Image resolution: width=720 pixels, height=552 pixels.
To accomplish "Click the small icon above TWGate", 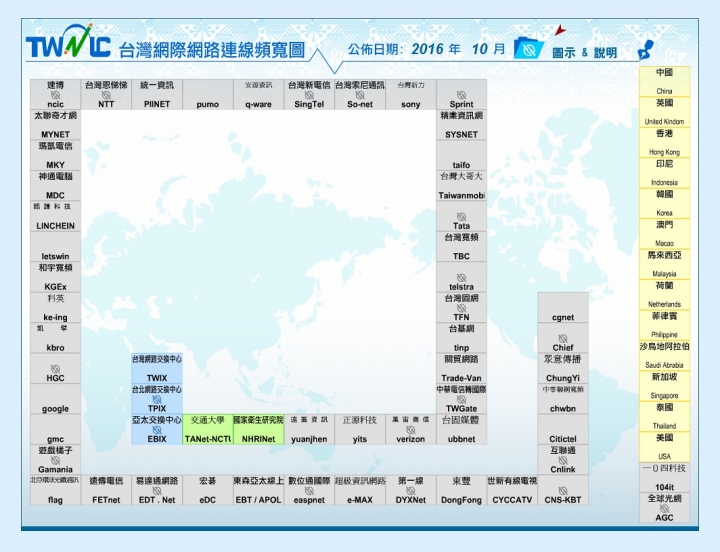I will 461,400.
